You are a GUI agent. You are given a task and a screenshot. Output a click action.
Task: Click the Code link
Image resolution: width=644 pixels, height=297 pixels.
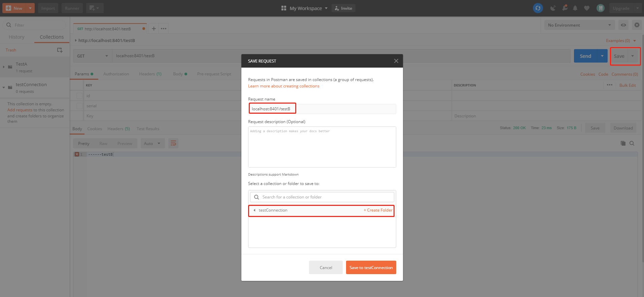[603, 74]
